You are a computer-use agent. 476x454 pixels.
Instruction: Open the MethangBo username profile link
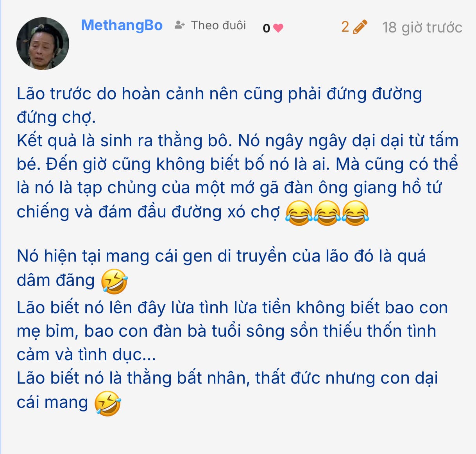122,25
